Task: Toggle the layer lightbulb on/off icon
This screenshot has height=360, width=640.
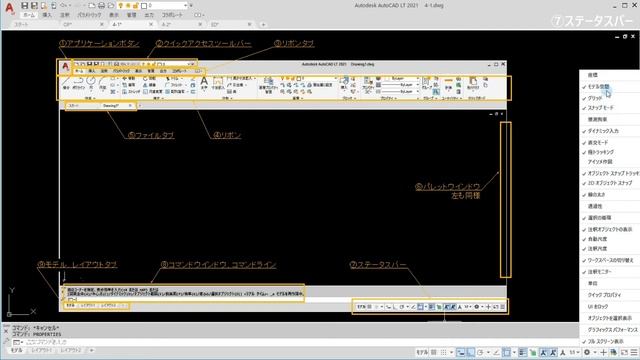Action: pos(120,6)
